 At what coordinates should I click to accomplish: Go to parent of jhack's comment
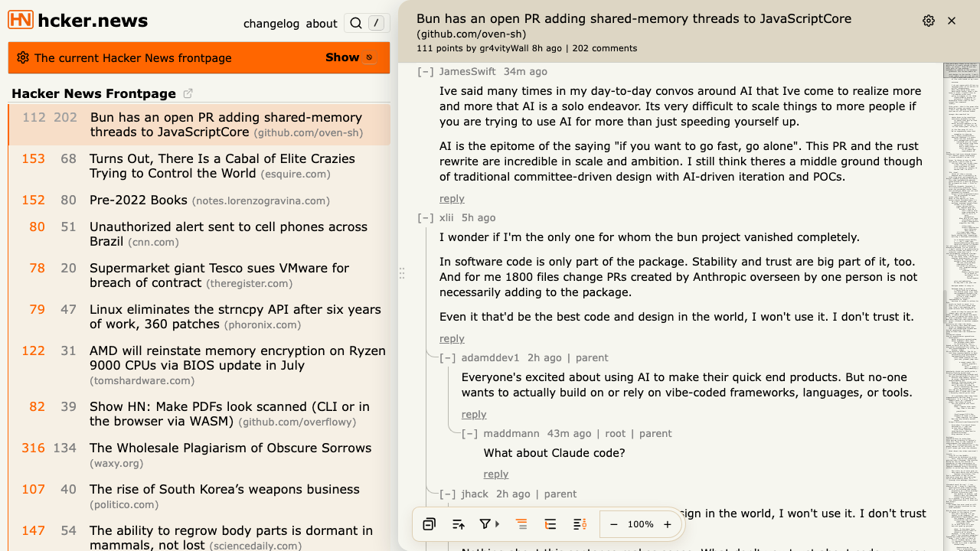coord(560,494)
